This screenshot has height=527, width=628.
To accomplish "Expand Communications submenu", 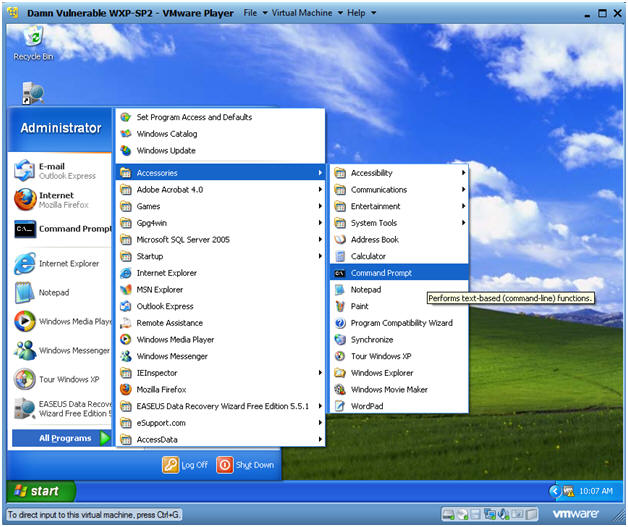I will [x=399, y=190].
